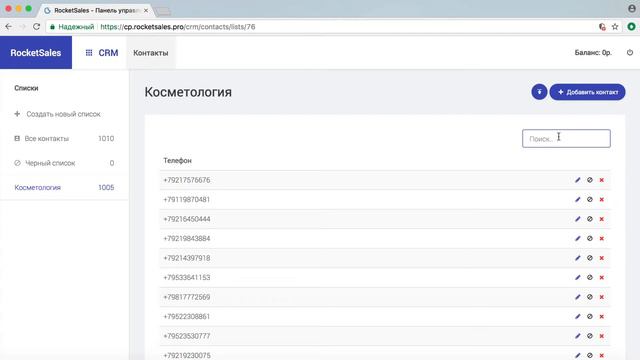Click phone number +79119870481
The width and height of the screenshot is (640, 360).
point(187,200)
